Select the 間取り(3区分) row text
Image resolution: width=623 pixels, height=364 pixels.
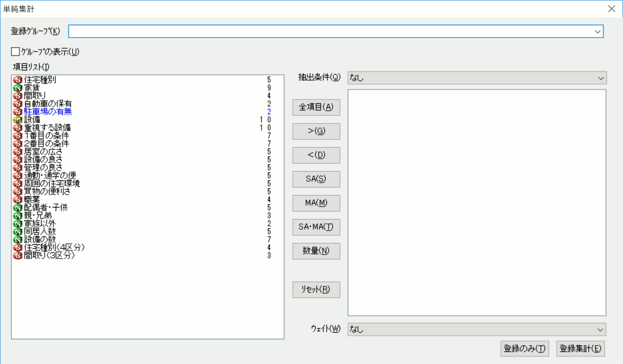tap(49, 255)
